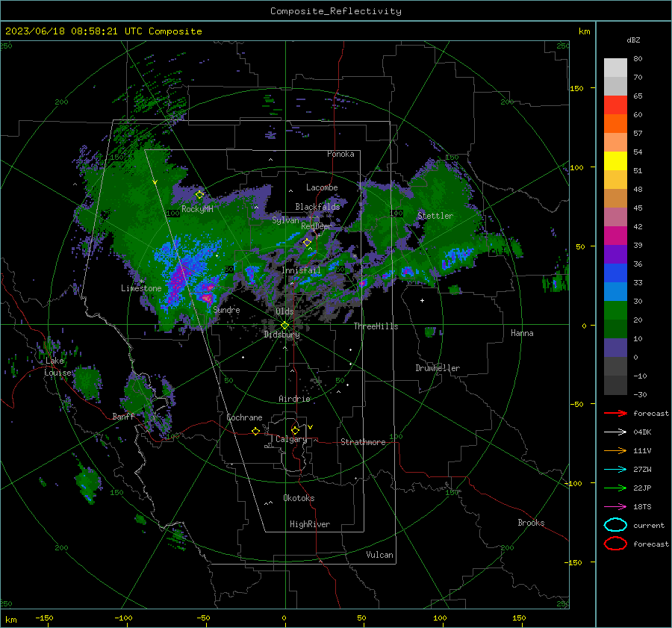Viewport: 672px width, 628px height.
Task: Click the Hanna town label
Action: point(522,333)
